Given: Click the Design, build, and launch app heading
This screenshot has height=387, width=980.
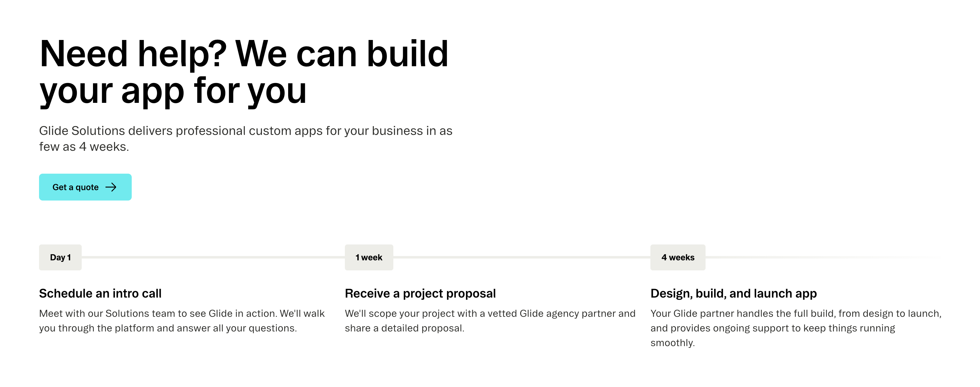Looking at the screenshot, I should coord(734,293).
